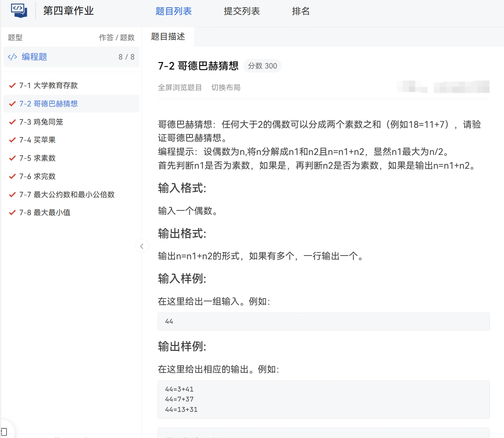Screen dimensions: 504x438
Task: Click the code monitor logo icon
Action: coord(19,11)
